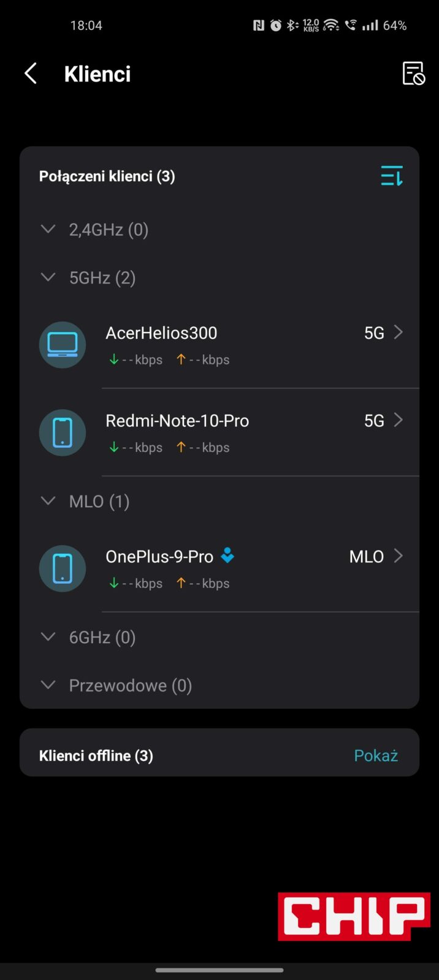The width and height of the screenshot is (439, 980).
Task: Open OnePlus-9-Pro details via MLO chevron
Action: click(399, 556)
